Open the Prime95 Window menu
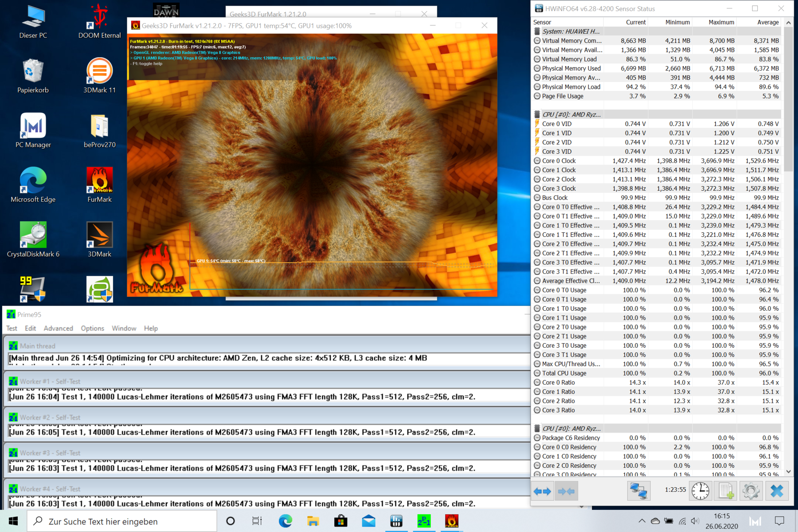Viewport: 798px width, 532px height. pos(124,328)
